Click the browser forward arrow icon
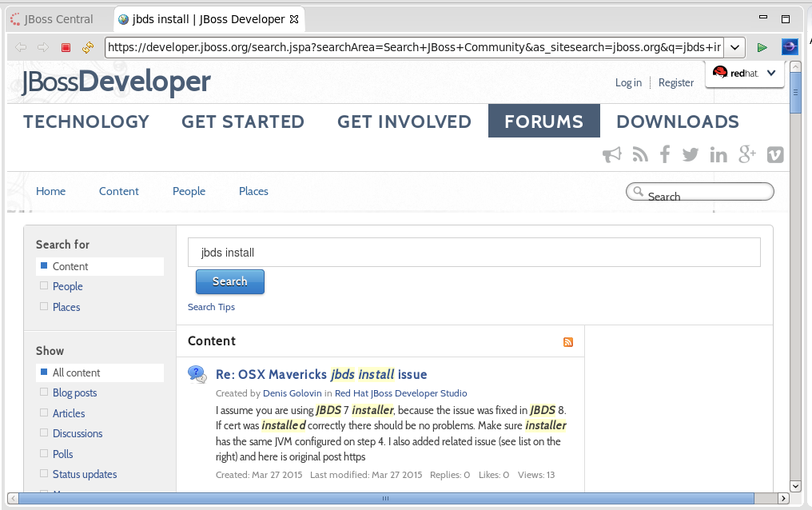The height and width of the screenshot is (510, 812). pyautogui.click(x=43, y=48)
